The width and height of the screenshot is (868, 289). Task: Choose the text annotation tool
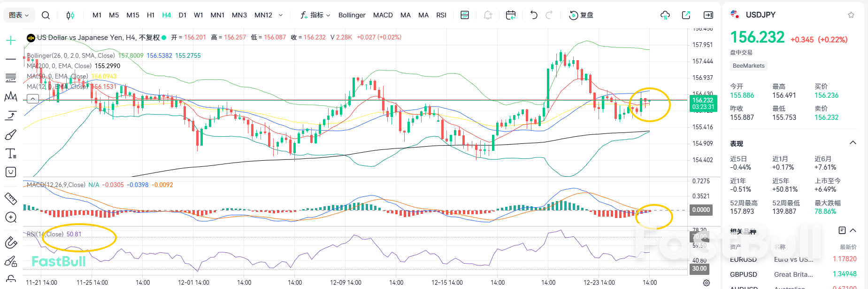(10, 154)
